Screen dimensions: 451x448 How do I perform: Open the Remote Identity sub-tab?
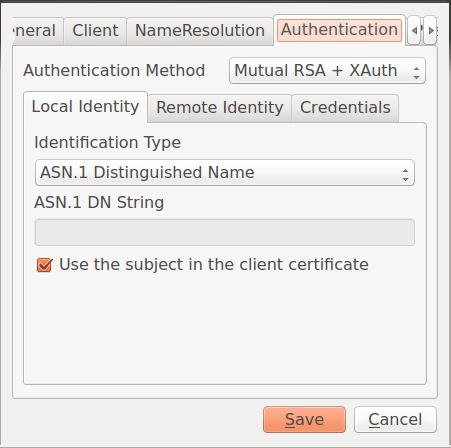(x=220, y=108)
